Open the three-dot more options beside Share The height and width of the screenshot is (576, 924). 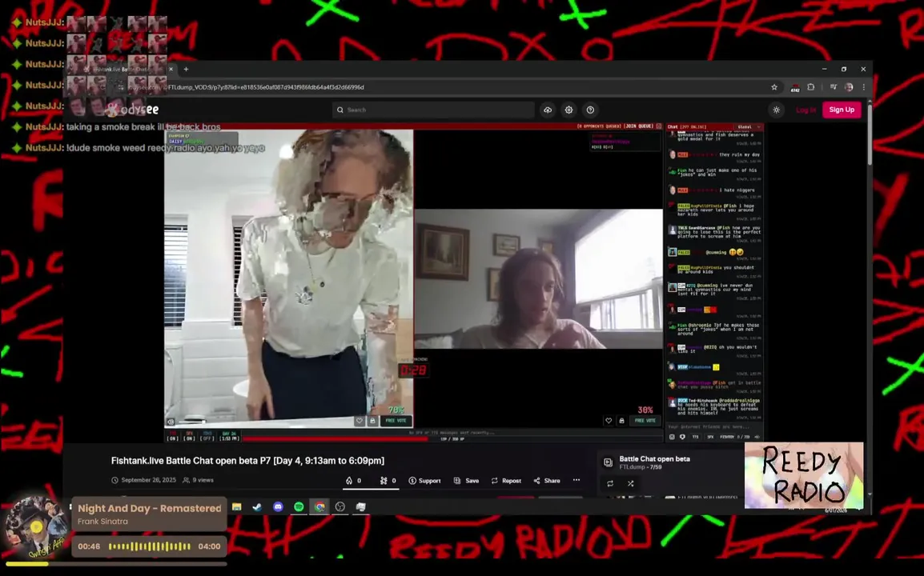coord(576,480)
